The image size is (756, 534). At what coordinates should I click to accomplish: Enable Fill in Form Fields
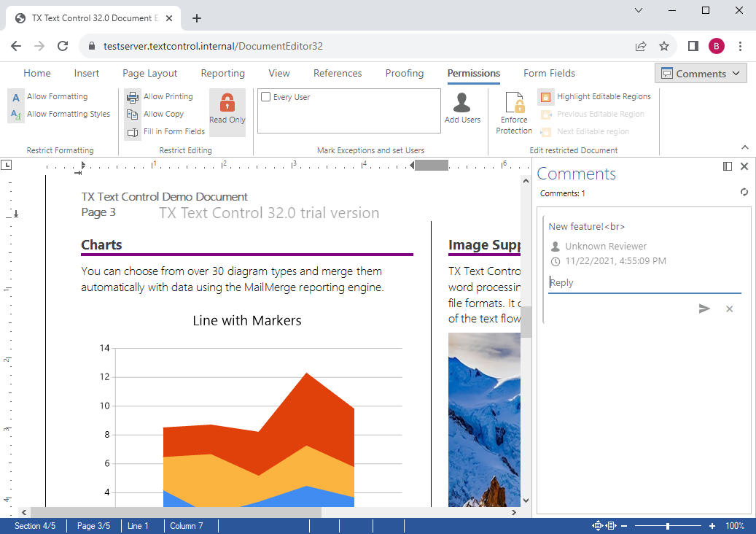(133, 131)
